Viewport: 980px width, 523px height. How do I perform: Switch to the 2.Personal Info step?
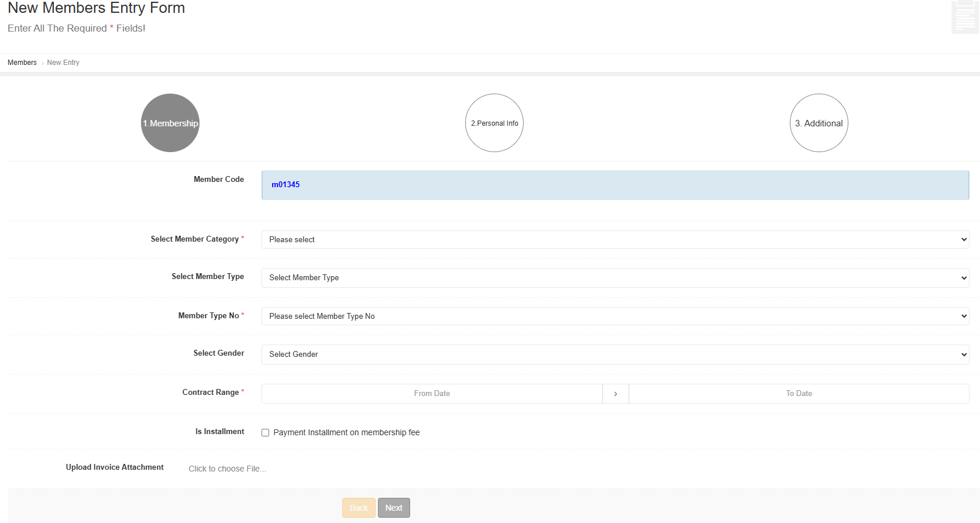494,123
